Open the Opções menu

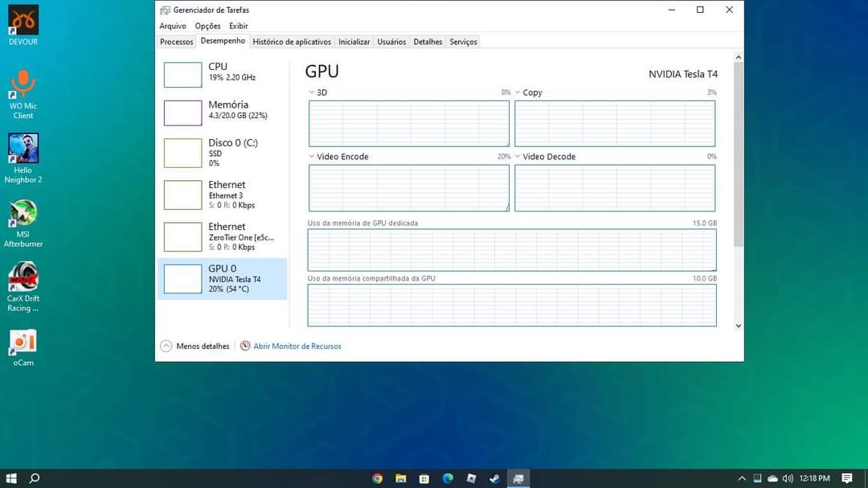[x=207, y=26]
